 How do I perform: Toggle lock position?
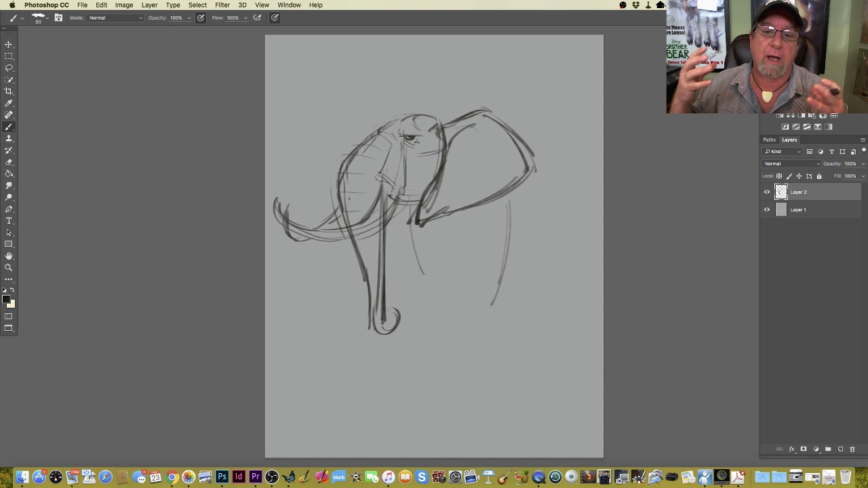(x=799, y=176)
